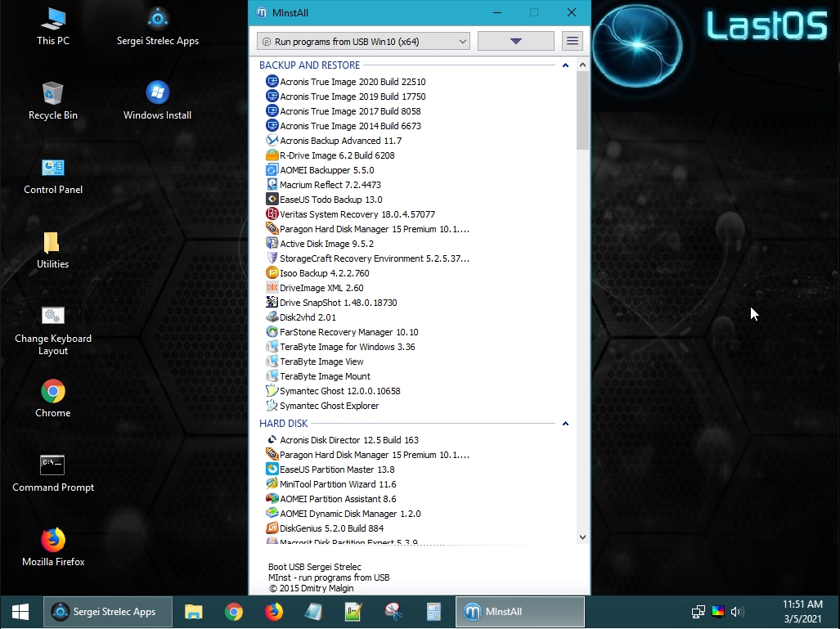Click the MiniTool Partition Wizard 11.6 icon
The width and height of the screenshot is (840, 629).
[272, 484]
